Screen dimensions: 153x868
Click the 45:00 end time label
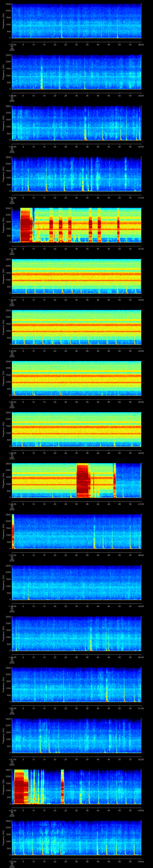141,402
